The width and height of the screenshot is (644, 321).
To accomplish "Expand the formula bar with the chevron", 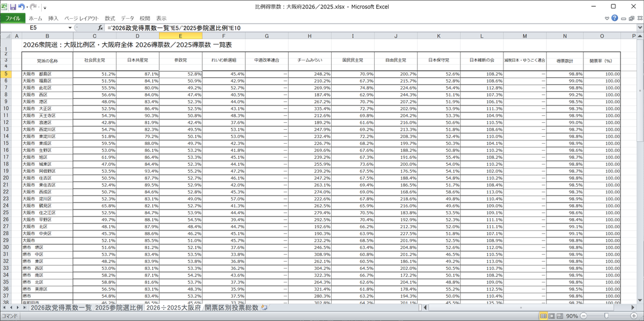I will 640,27.
